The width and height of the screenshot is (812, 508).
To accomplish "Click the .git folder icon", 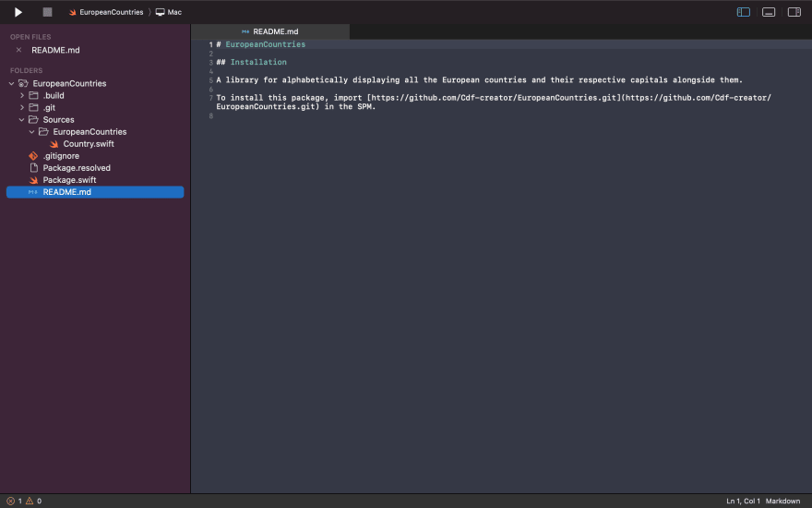I will (33, 107).
